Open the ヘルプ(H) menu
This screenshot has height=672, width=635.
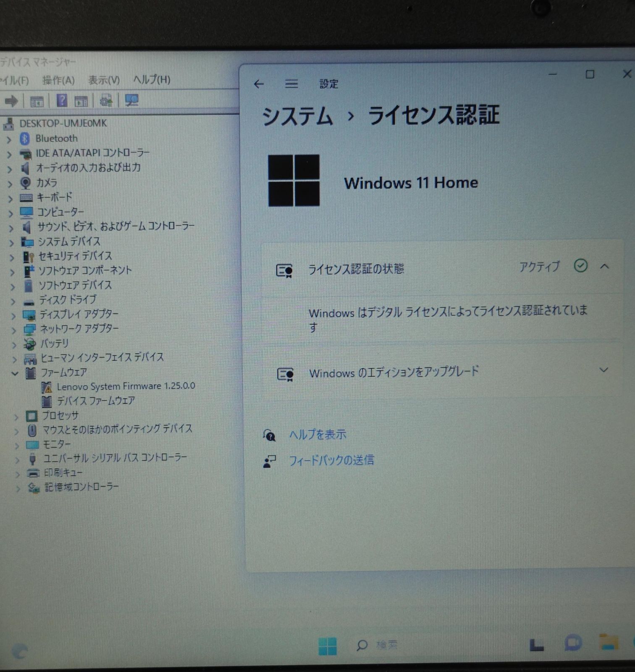pos(152,79)
